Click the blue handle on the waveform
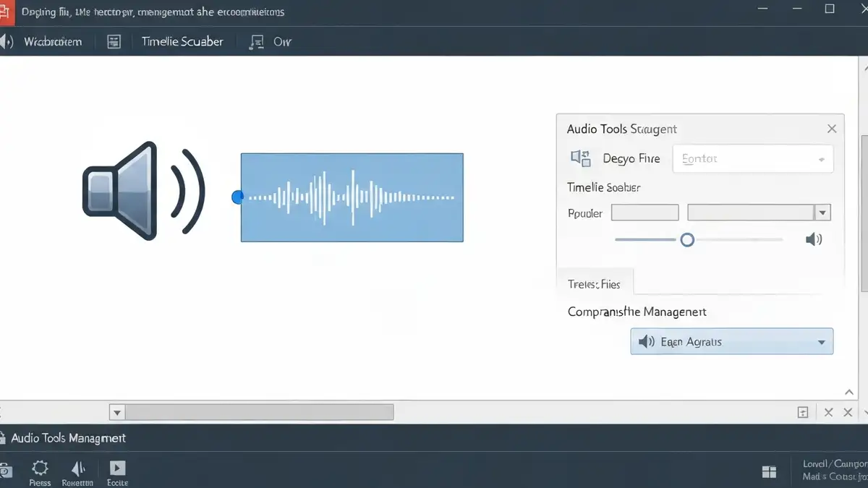 coord(237,197)
